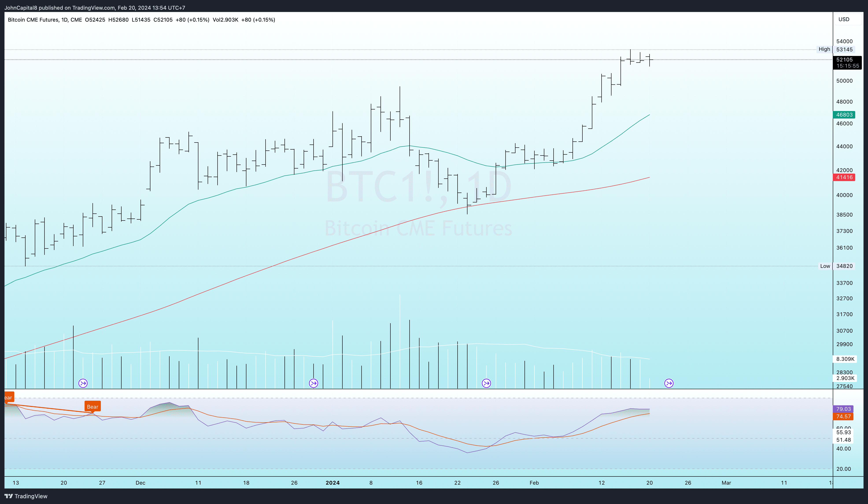Click the purple 79.03 RSI value label

pyautogui.click(x=843, y=409)
